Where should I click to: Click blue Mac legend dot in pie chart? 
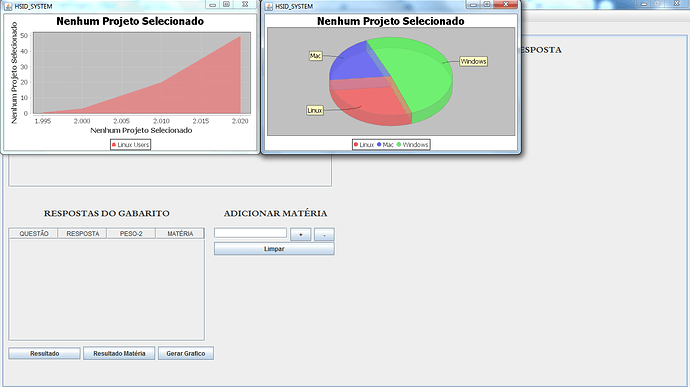379,144
